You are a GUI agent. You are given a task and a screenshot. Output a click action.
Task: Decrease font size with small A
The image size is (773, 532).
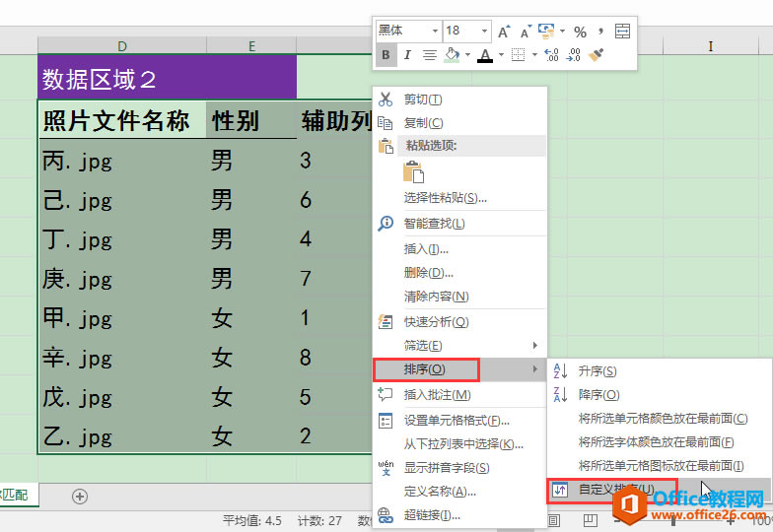click(x=526, y=32)
